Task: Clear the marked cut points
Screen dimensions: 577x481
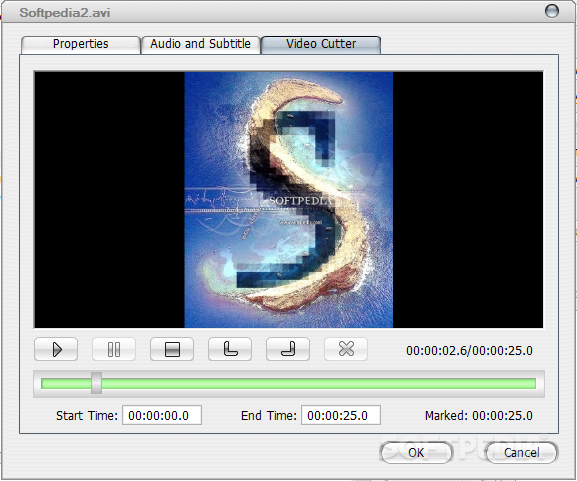Action: pos(346,349)
